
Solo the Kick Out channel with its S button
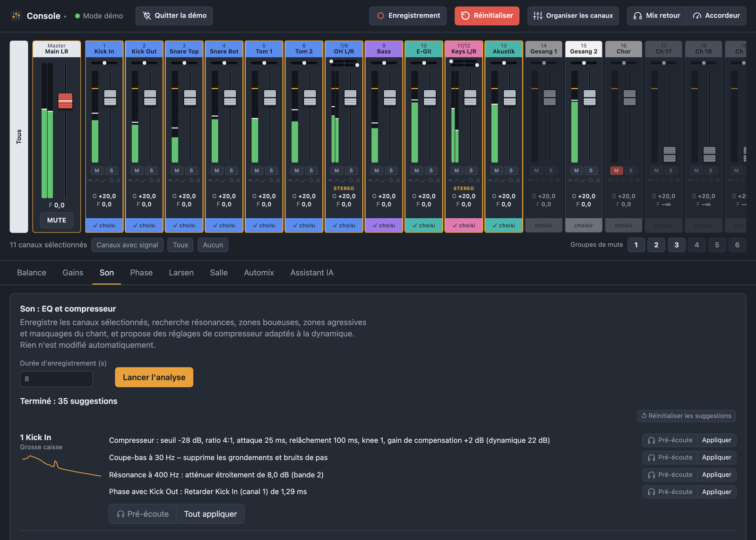[x=151, y=171]
